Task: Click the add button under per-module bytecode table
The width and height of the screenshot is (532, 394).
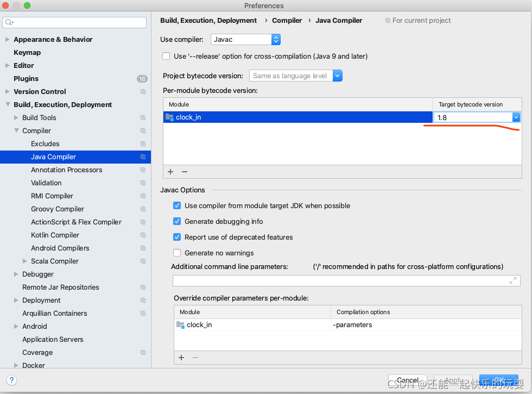Action: click(170, 172)
